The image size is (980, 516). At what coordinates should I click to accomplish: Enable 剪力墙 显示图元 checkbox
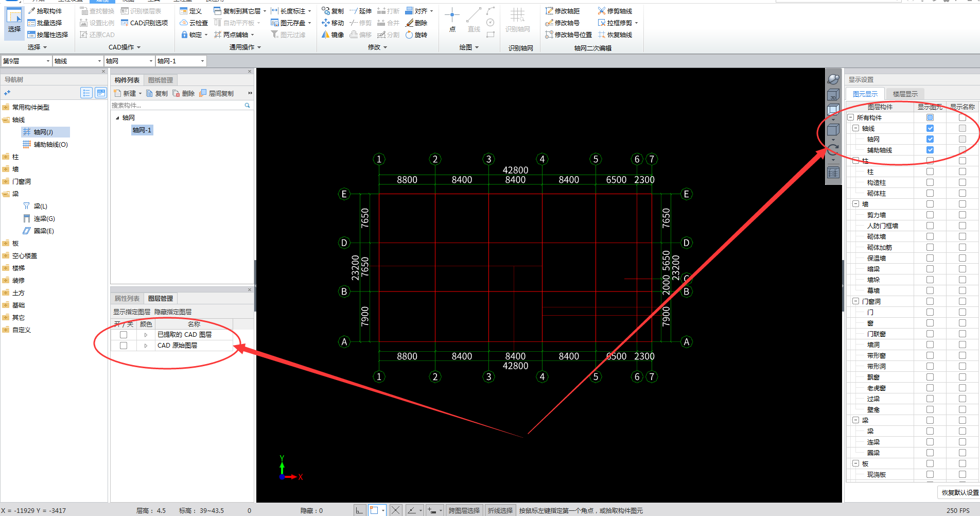(x=930, y=215)
